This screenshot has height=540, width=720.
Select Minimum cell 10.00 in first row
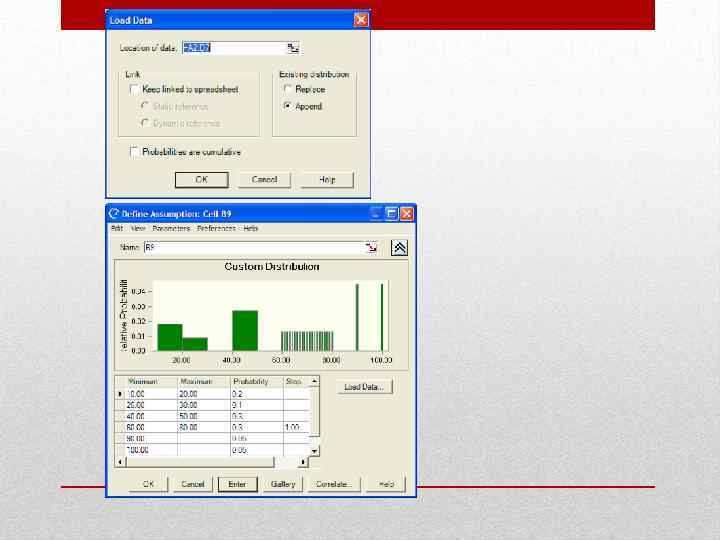(x=151, y=394)
